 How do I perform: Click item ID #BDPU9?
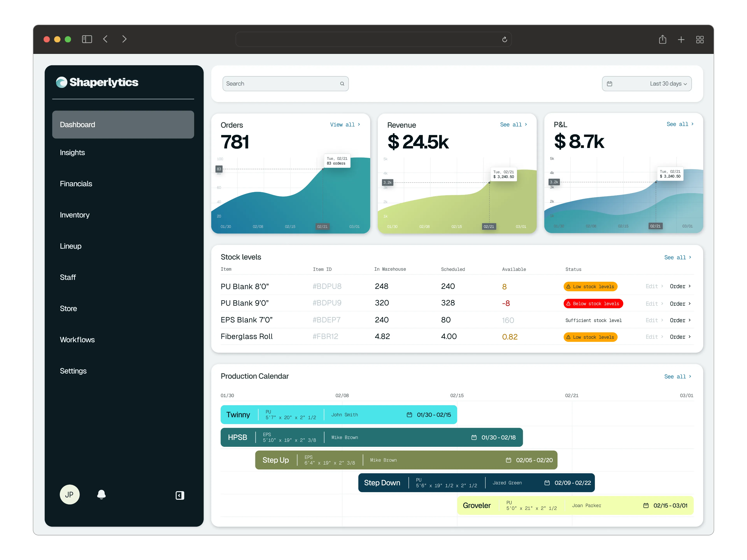click(327, 303)
